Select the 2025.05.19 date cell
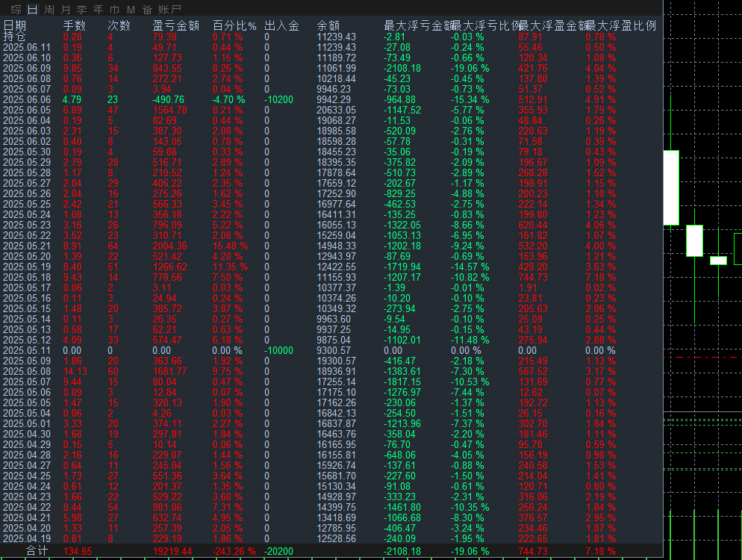This screenshot has width=742, height=560. pos(27,267)
